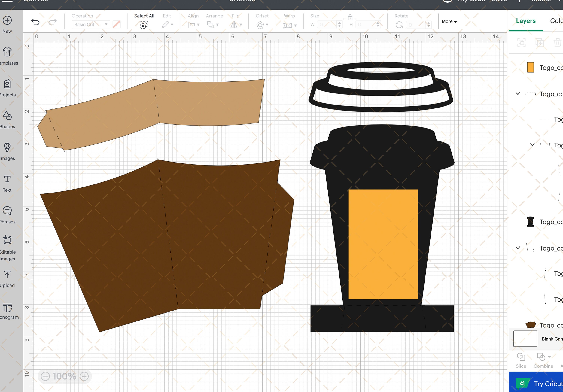Open the Arrange dropdown
Screen dimensions: 563x392
point(213,25)
